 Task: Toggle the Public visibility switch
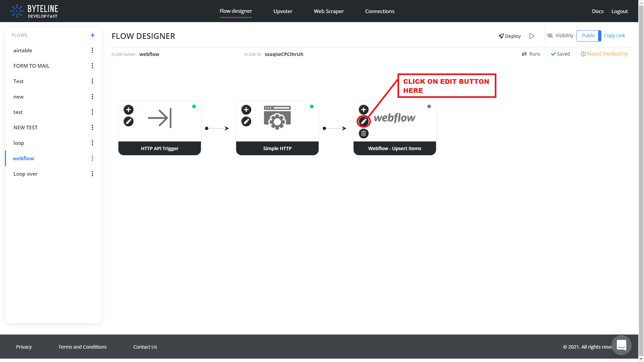pyautogui.click(x=589, y=36)
